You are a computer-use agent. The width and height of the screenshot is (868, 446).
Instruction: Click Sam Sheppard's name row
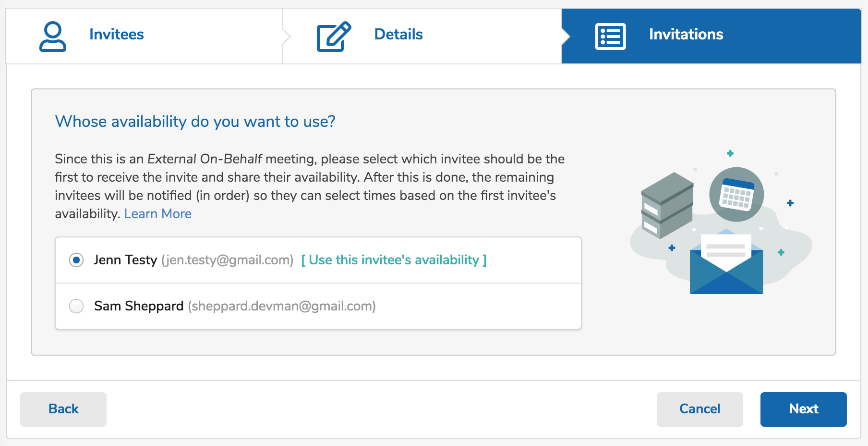(318, 306)
